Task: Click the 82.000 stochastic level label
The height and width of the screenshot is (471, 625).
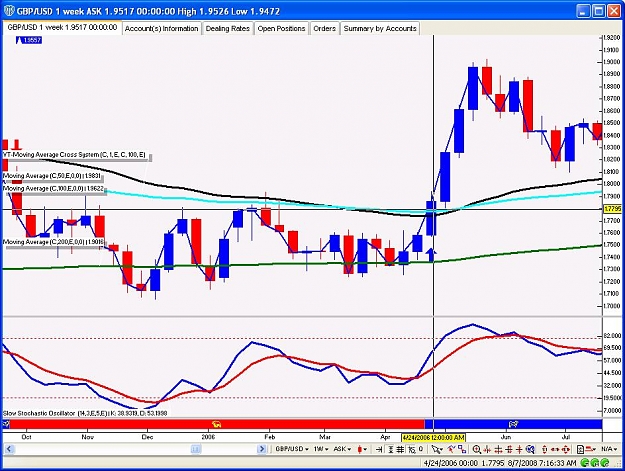Action: click(x=613, y=336)
